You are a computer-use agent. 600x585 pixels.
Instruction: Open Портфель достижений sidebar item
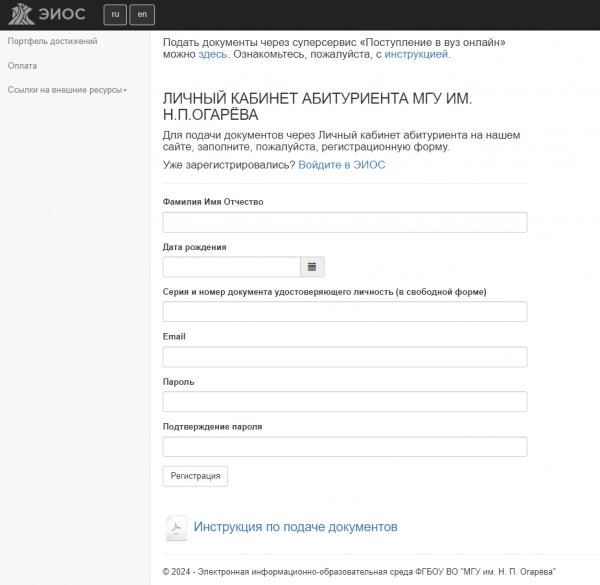point(52,41)
